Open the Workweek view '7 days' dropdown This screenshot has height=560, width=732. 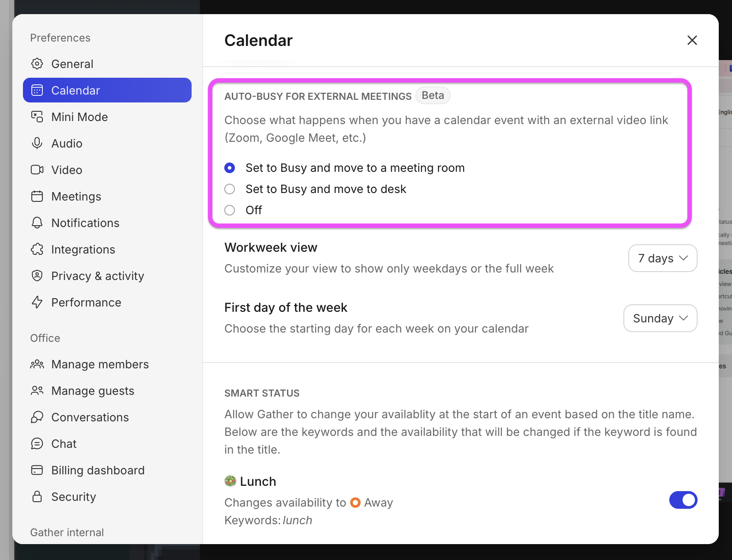(x=663, y=258)
